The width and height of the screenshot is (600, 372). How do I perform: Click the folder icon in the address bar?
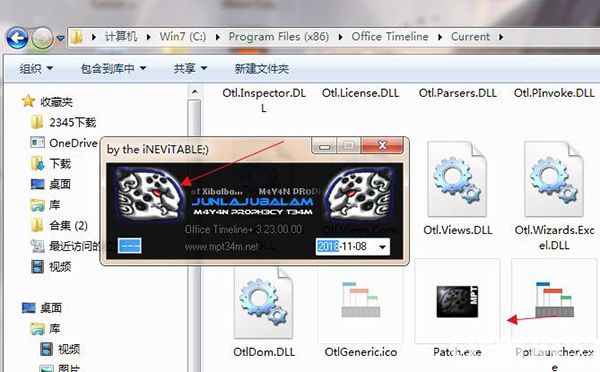77,37
